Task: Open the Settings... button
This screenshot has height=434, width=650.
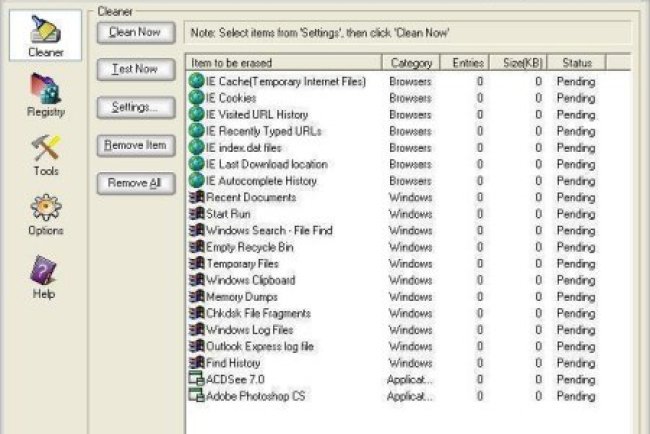Action: tap(136, 108)
